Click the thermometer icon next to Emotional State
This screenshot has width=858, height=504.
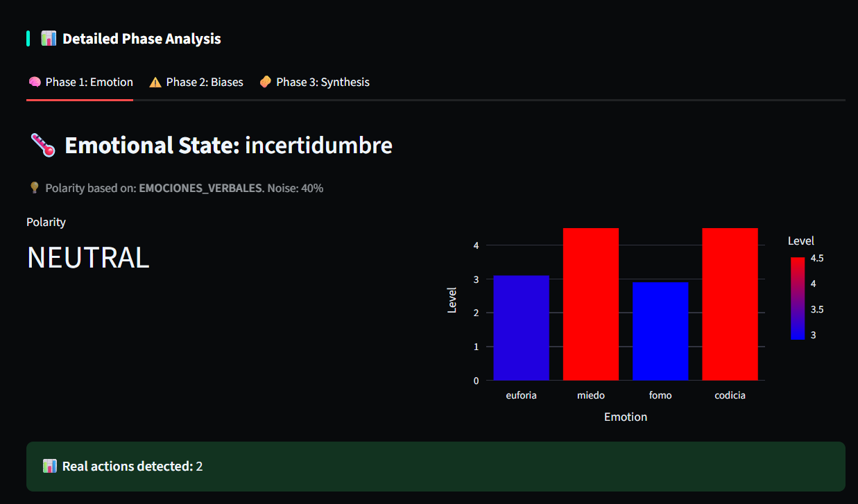(x=42, y=146)
